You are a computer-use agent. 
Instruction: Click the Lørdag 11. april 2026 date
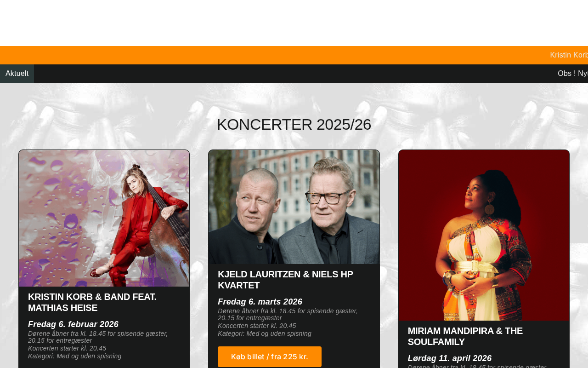click(x=450, y=358)
